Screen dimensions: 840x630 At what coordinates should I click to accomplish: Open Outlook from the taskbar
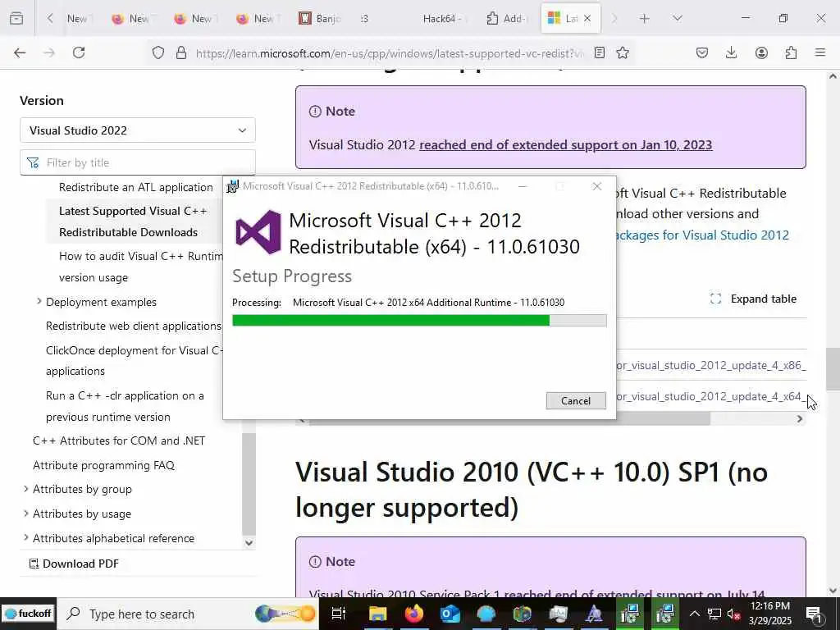[x=450, y=614]
